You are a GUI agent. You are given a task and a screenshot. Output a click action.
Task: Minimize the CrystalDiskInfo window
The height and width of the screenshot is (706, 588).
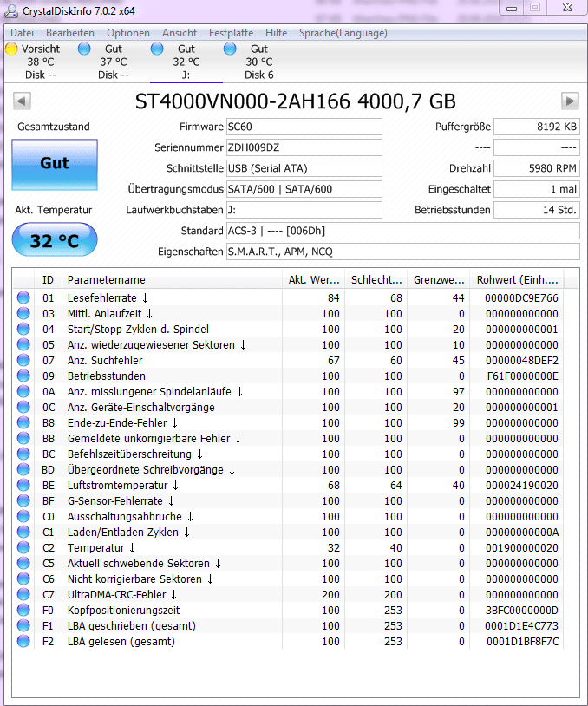tap(512, 8)
